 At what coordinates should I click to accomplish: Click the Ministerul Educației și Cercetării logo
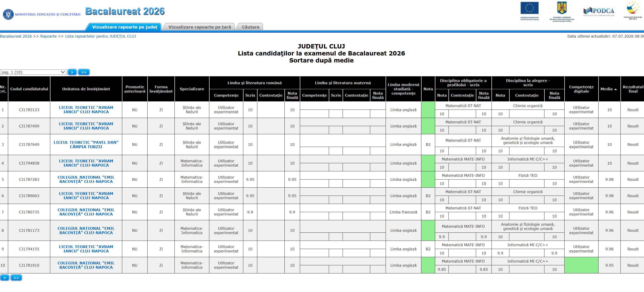tap(41, 14)
